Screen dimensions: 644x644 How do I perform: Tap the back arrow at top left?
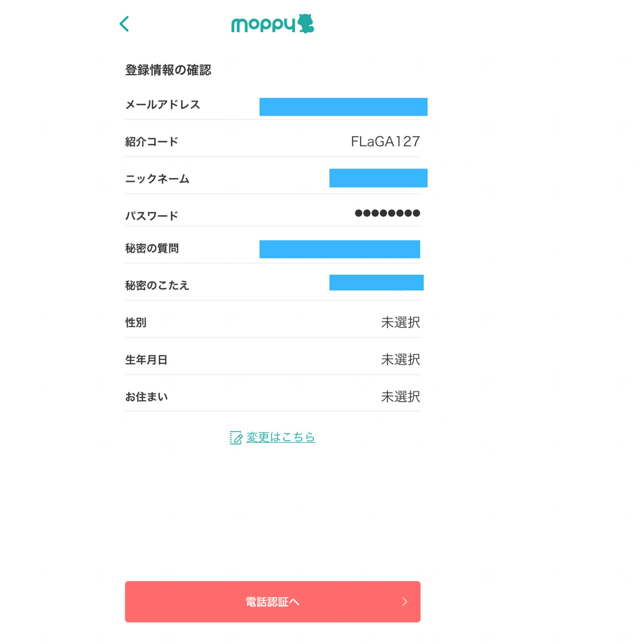[124, 24]
